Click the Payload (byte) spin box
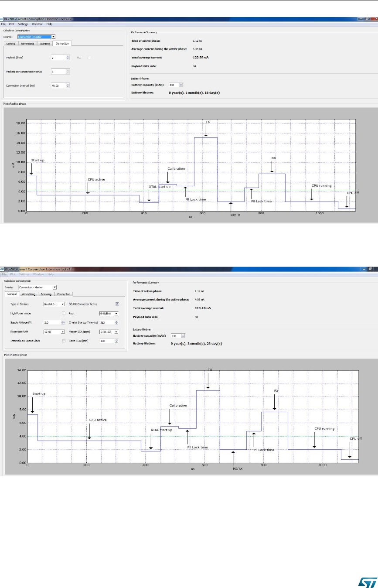Viewport: 378px width, 588px height. pyautogui.click(x=60, y=58)
